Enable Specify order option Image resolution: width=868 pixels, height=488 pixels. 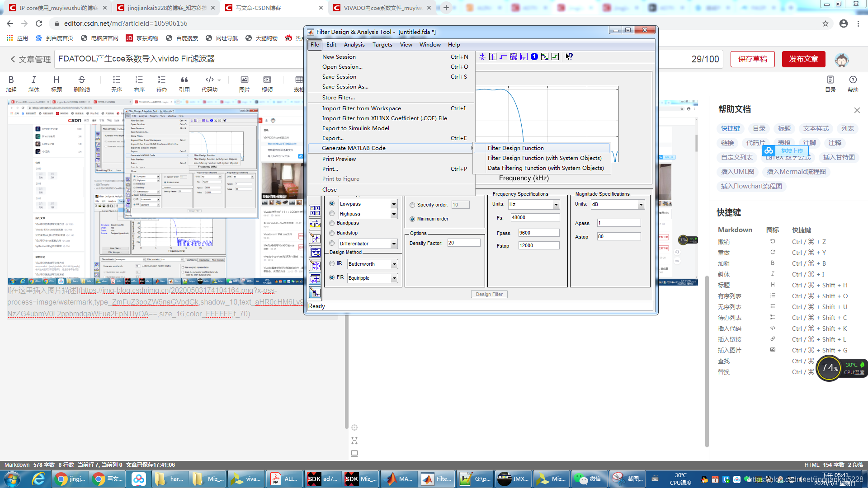[412, 205]
